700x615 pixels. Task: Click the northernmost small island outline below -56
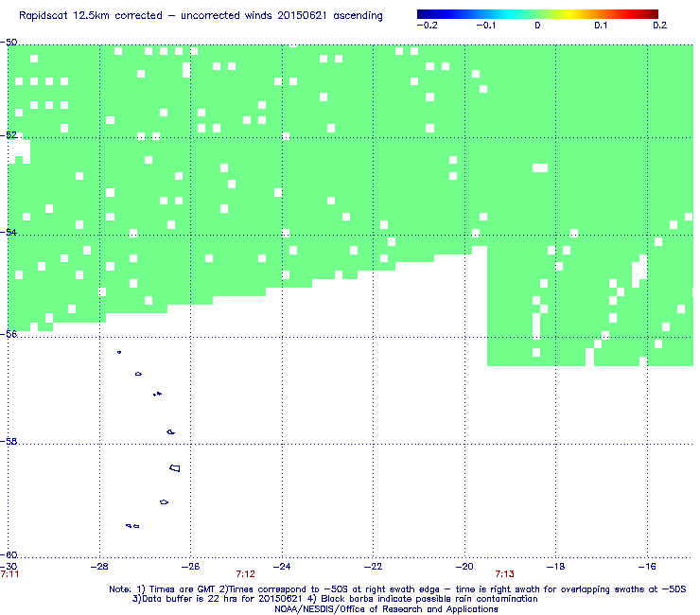(119, 352)
